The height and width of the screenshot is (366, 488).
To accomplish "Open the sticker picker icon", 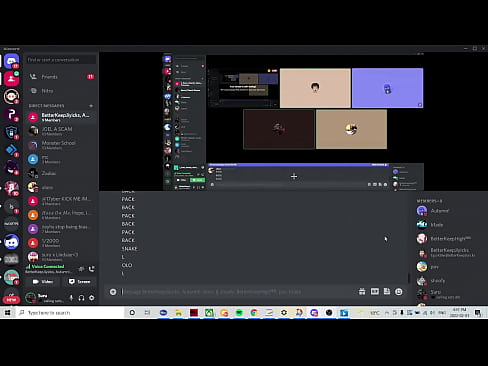I will [387, 292].
